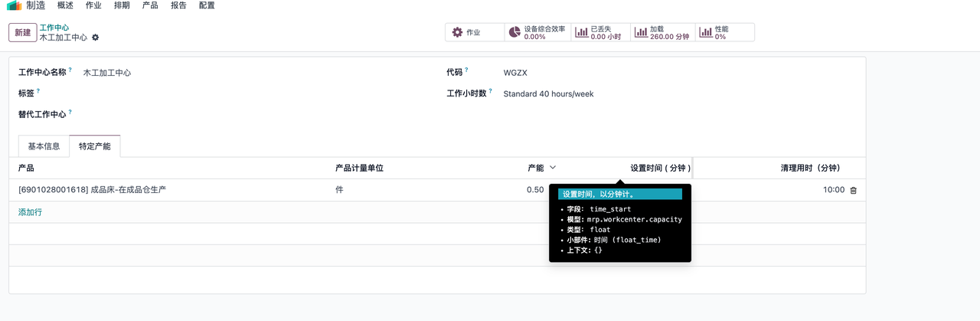Select the 特定产能 tab
Viewport: 980px width, 321px height.
click(95, 146)
